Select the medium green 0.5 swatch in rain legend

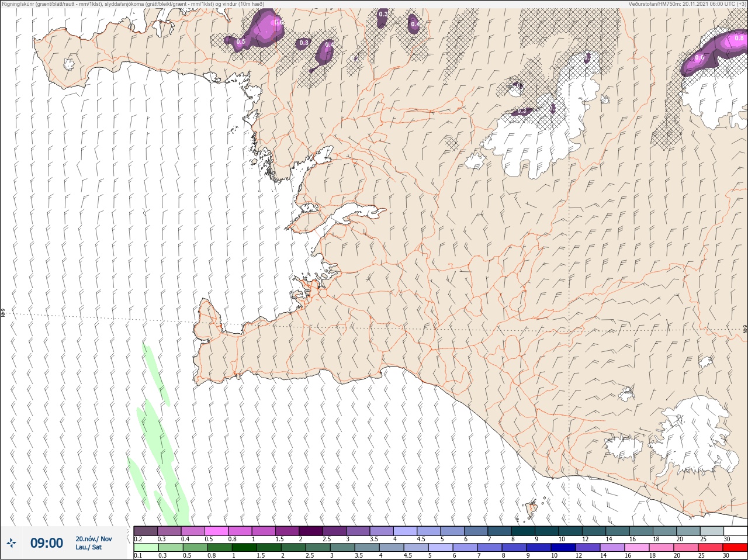(x=195, y=548)
